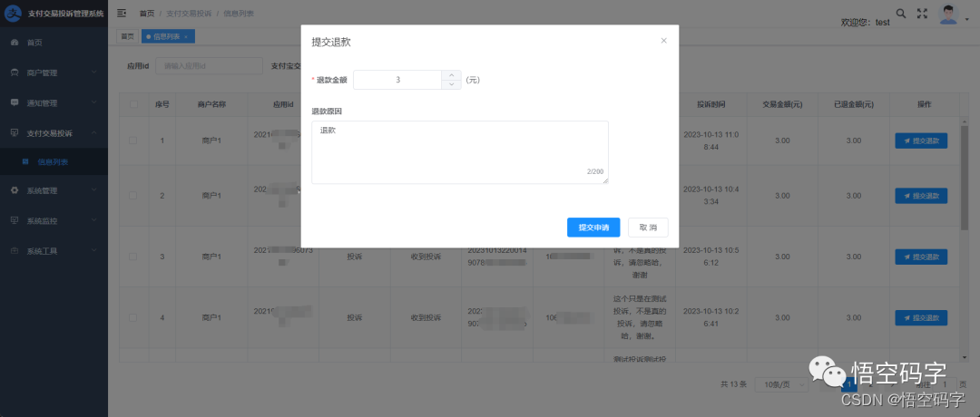Toggle the select-all checkbox in table header
980x417 pixels.
coord(133,104)
